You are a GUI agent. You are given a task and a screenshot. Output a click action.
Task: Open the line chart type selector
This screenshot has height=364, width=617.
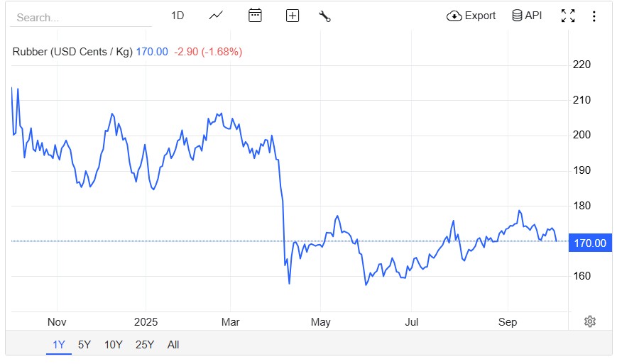tap(217, 16)
